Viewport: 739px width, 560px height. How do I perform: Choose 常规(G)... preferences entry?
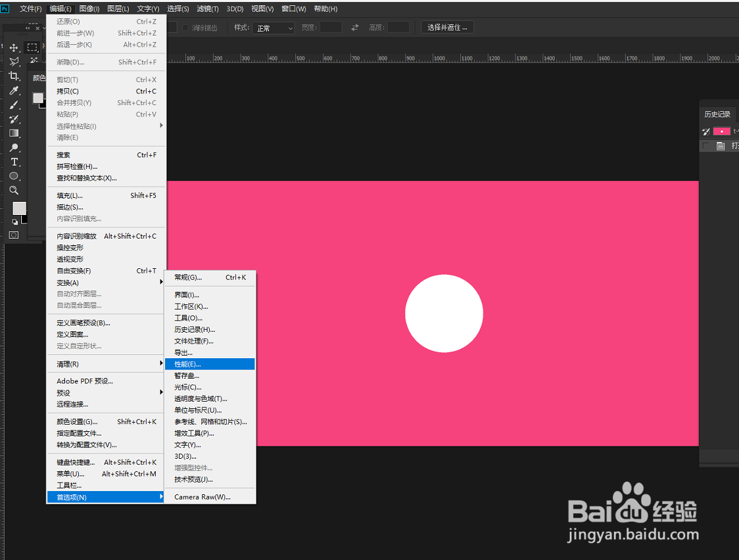pyautogui.click(x=210, y=277)
